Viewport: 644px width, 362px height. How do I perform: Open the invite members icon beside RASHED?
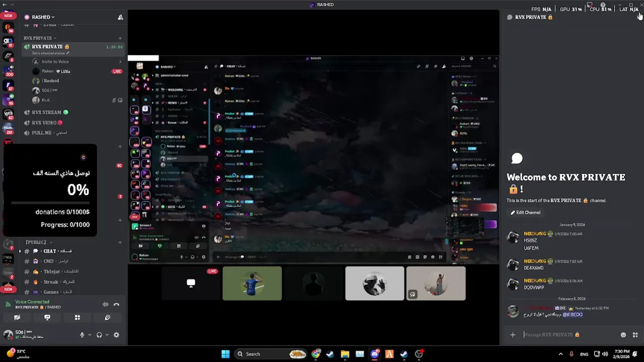(120, 17)
